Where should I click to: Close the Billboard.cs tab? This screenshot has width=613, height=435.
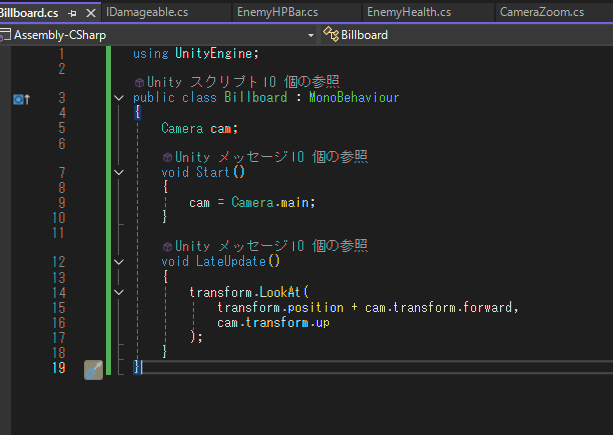coord(91,12)
